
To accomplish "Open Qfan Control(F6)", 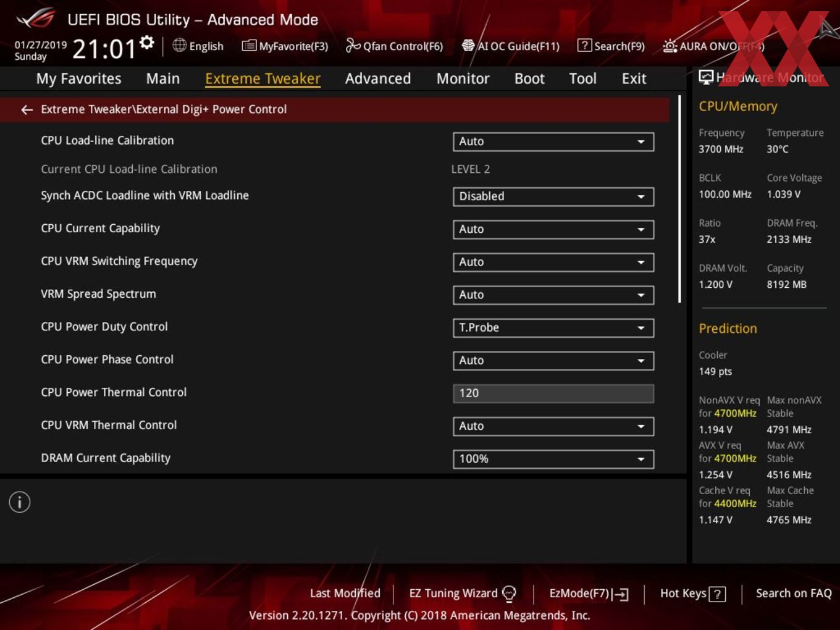I will click(x=394, y=46).
